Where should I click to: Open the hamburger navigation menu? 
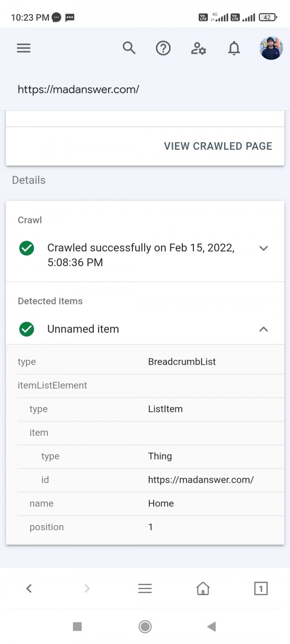24,48
